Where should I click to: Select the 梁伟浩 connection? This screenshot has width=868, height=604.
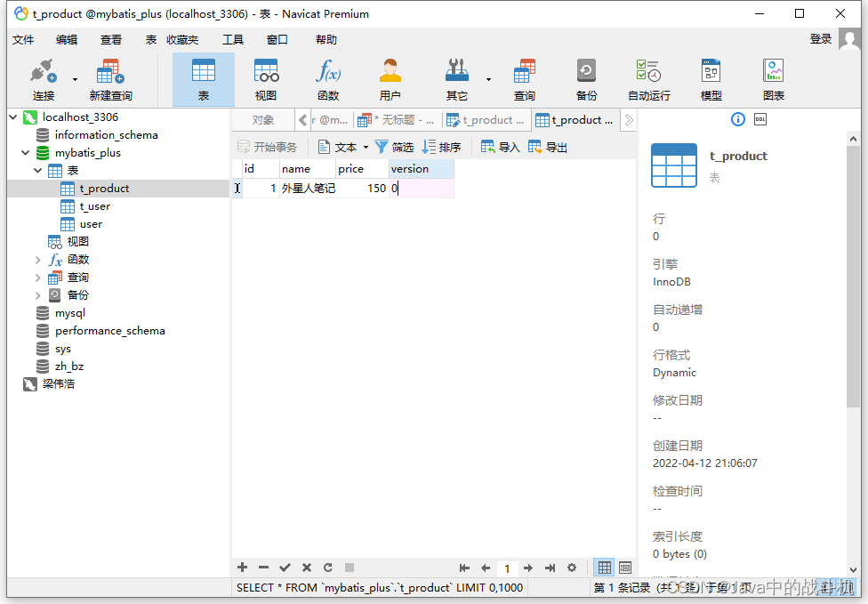58,384
